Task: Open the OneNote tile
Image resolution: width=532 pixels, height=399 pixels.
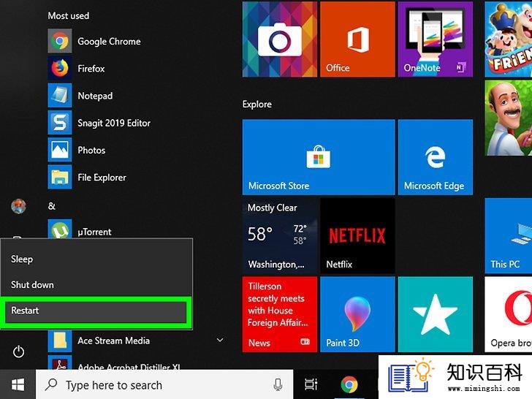Action: pos(436,39)
